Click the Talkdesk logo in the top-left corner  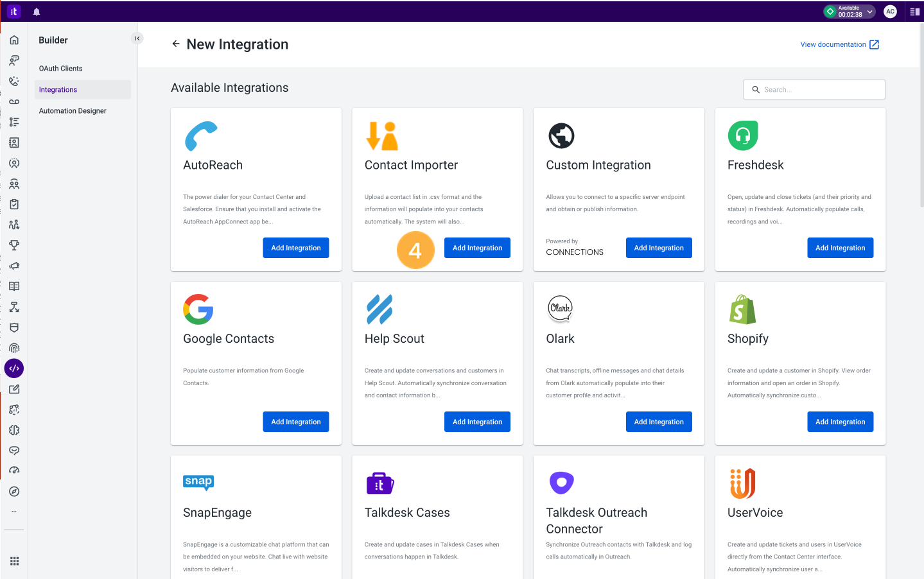click(x=13, y=11)
